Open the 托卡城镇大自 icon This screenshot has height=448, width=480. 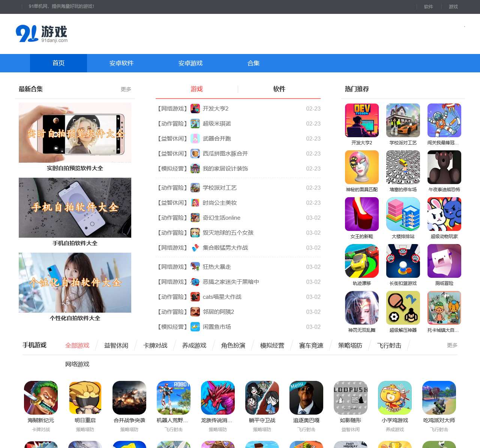coord(444,308)
